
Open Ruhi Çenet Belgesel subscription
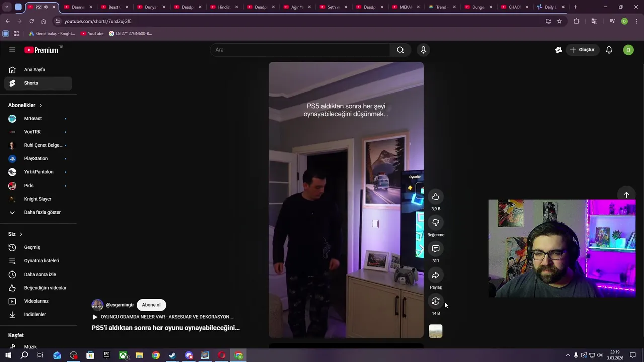[38, 145]
